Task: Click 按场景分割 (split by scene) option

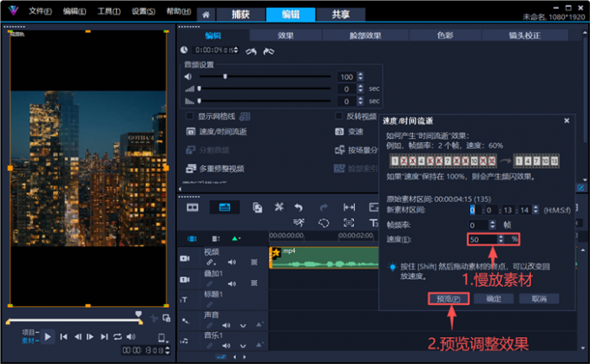Action: (x=356, y=150)
